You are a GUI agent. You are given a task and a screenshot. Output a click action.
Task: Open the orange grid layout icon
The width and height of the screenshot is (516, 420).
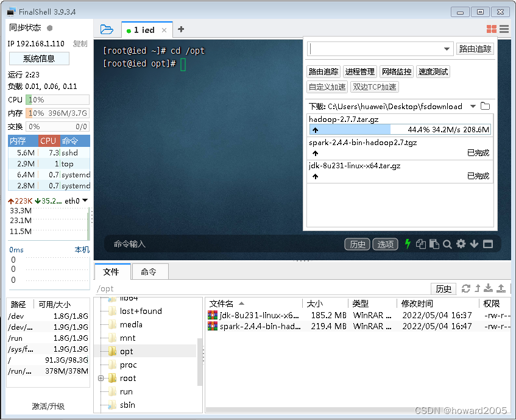(491, 29)
